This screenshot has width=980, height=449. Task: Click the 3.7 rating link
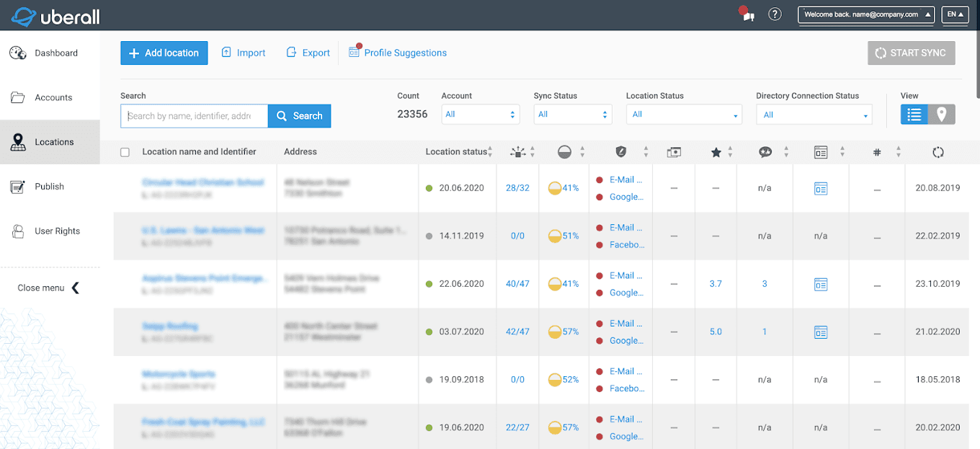coord(716,284)
